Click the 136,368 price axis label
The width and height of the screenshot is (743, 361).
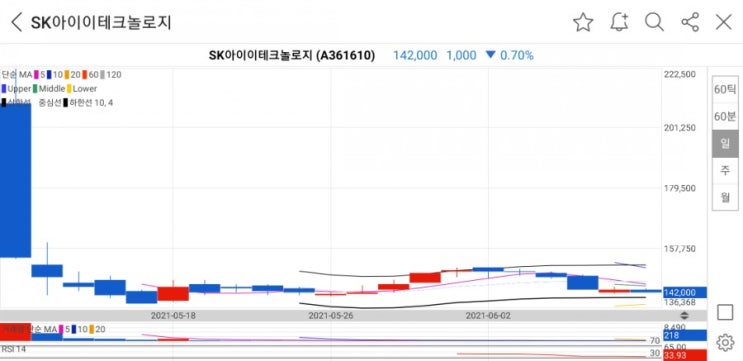coord(680,302)
